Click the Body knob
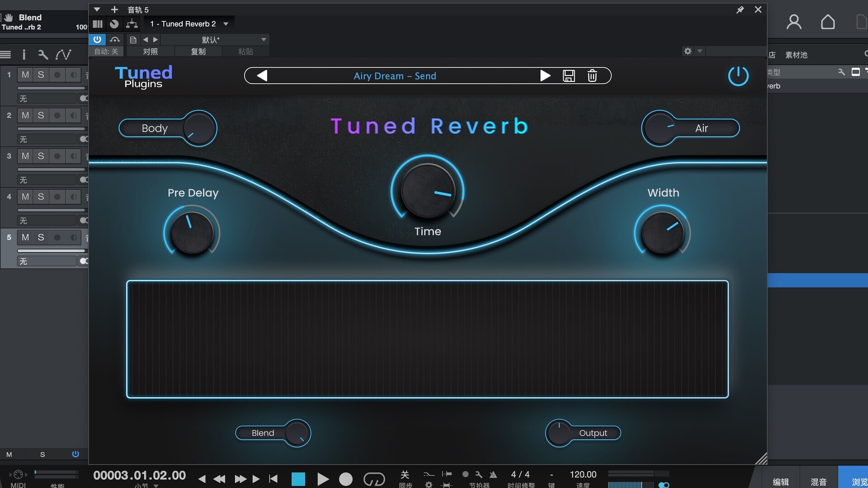 pos(199,128)
